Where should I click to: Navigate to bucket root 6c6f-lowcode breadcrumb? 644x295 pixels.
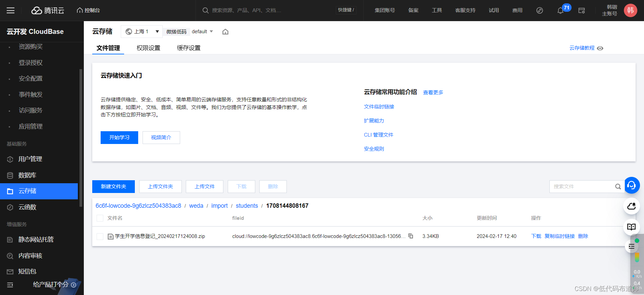click(138, 206)
